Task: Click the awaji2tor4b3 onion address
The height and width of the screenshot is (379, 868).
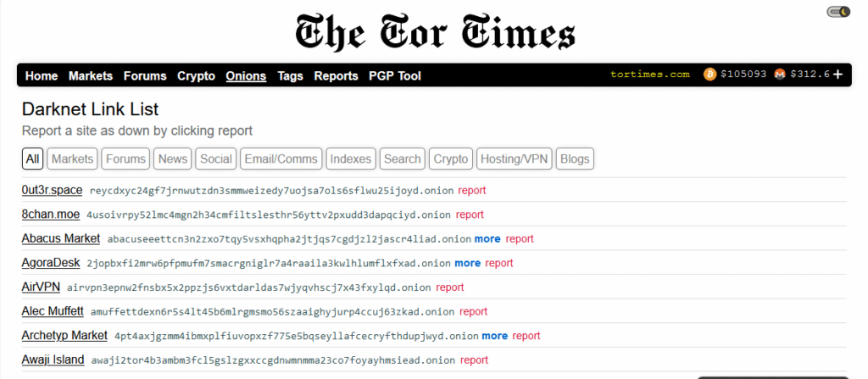Action: [274, 360]
